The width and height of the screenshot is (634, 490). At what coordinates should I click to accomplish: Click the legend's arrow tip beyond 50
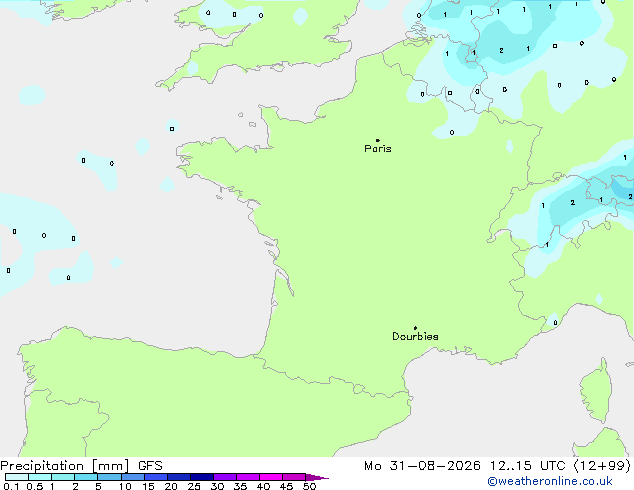tap(318, 477)
